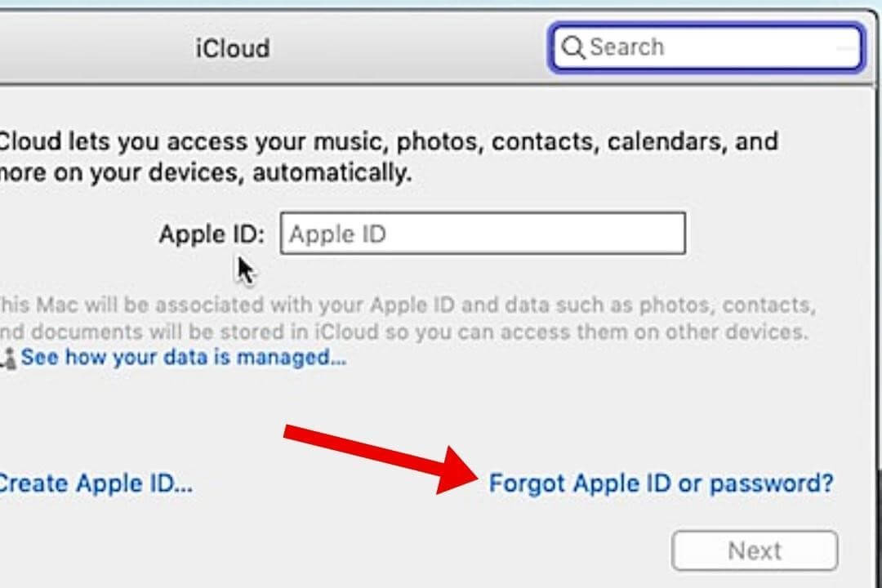Click the text 'more on your devices, automatically.'
Viewport: 882px width, 588px height.
coord(204,173)
